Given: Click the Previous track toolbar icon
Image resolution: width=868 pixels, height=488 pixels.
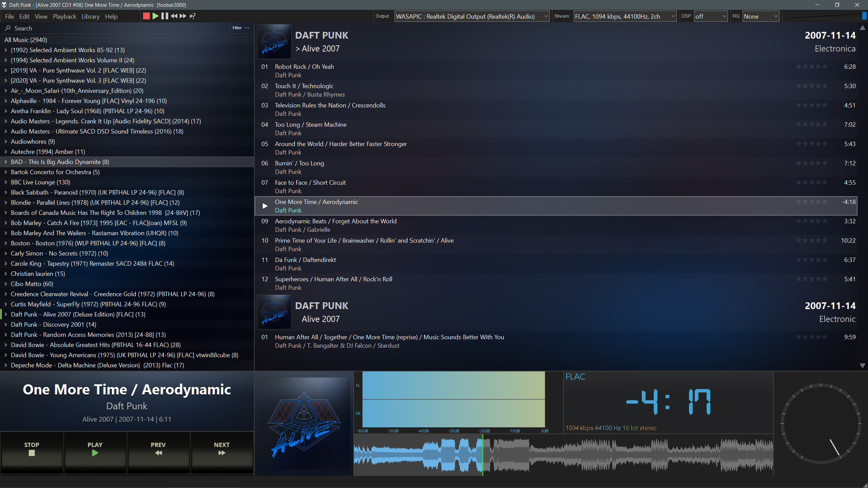Looking at the screenshot, I should (174, 16).
